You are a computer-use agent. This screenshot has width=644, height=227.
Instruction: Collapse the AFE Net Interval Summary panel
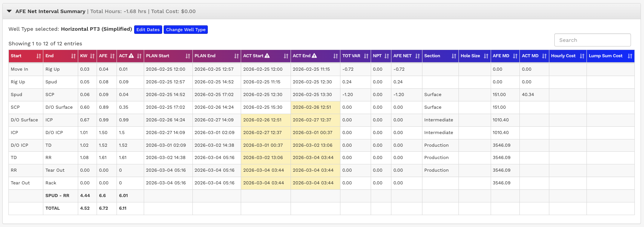pyautogui.click(x=9, y=12)
